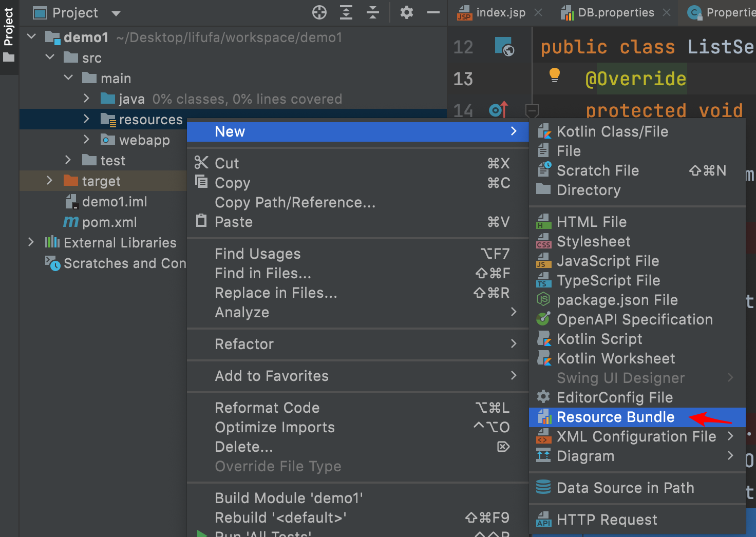Click the web icon in gutter line 12

(504, 47)
